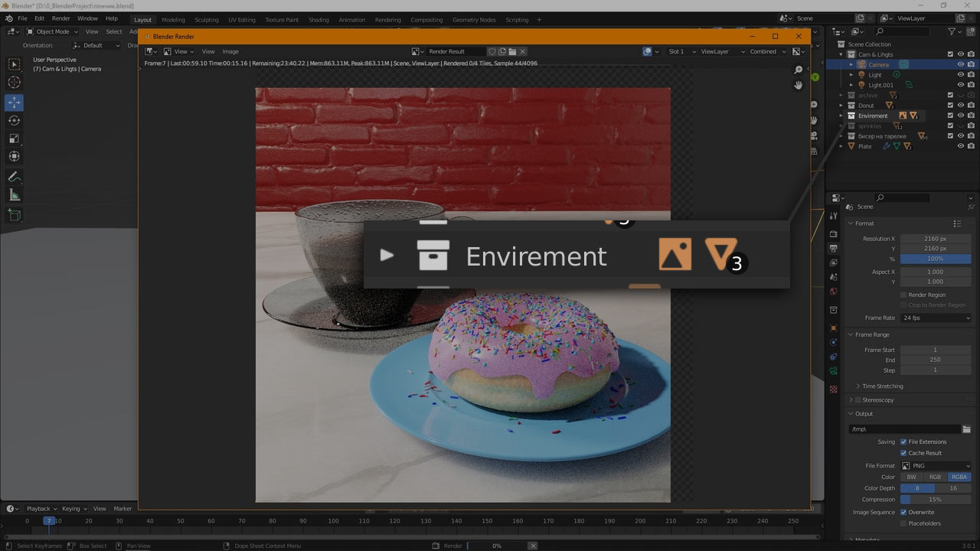The image size is (980, 551).
Task: Open the PNG File Format dropdown
Action: tap(936, 465)
